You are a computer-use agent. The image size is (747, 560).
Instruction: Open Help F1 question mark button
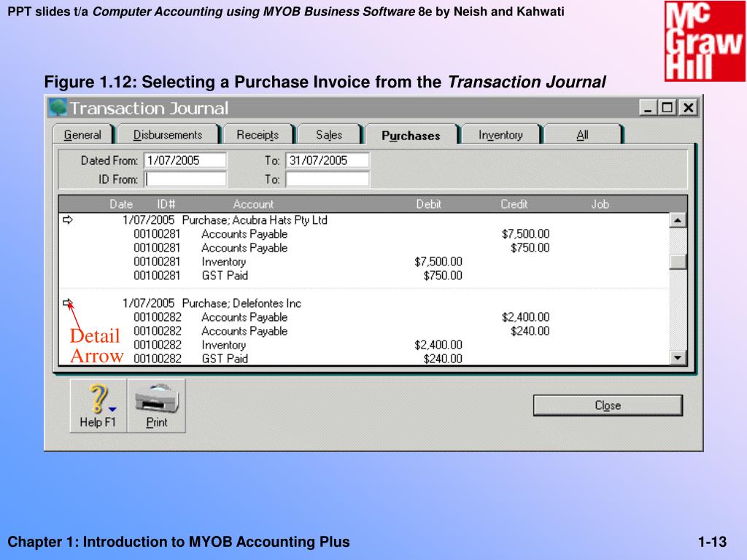coord(98,405)
